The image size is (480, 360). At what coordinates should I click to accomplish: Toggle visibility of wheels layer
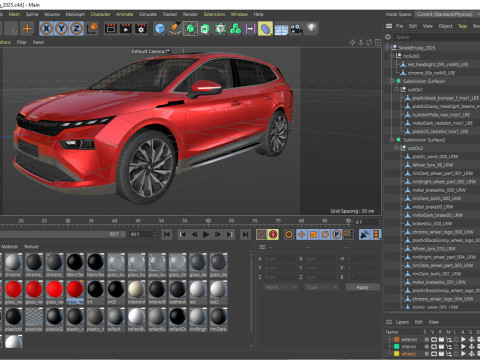(434, 354)
